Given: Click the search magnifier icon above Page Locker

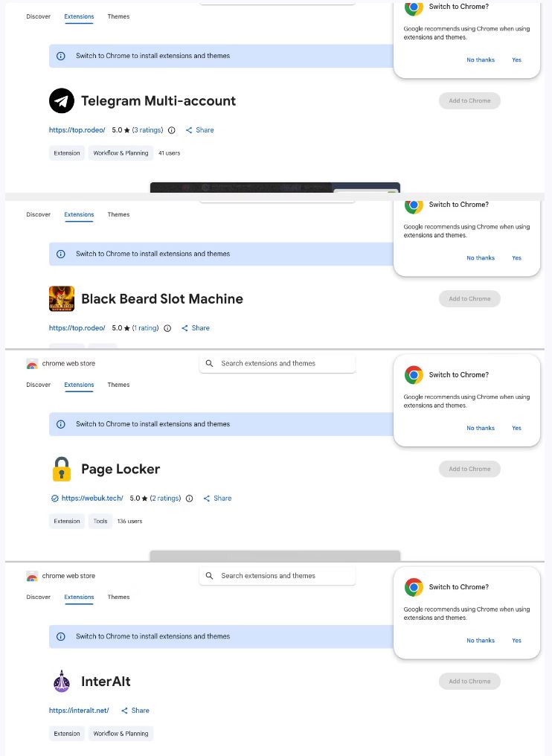Looking at the screenshot, I should pyautogui.click(x=210, y=364).
